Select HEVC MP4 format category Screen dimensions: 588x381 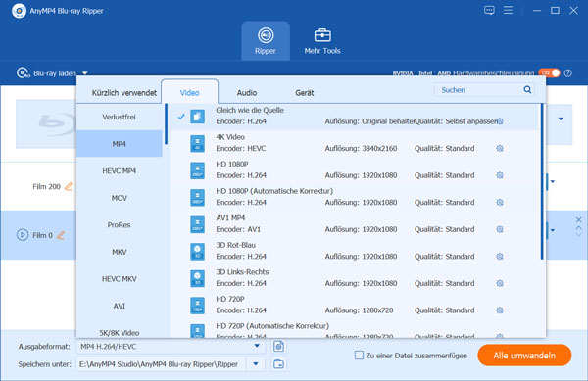coord(119,170)
